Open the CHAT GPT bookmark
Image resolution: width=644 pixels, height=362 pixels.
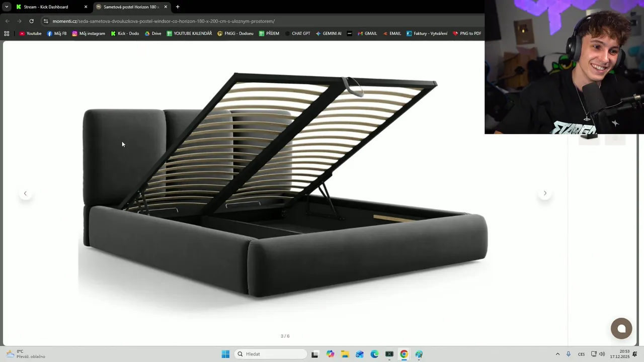tap(297, 34)
